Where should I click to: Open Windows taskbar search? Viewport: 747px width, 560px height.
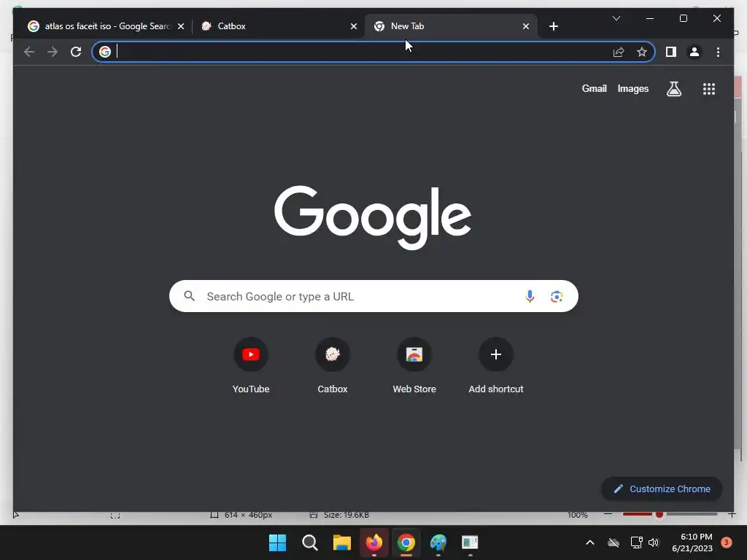tap(309, 542)
